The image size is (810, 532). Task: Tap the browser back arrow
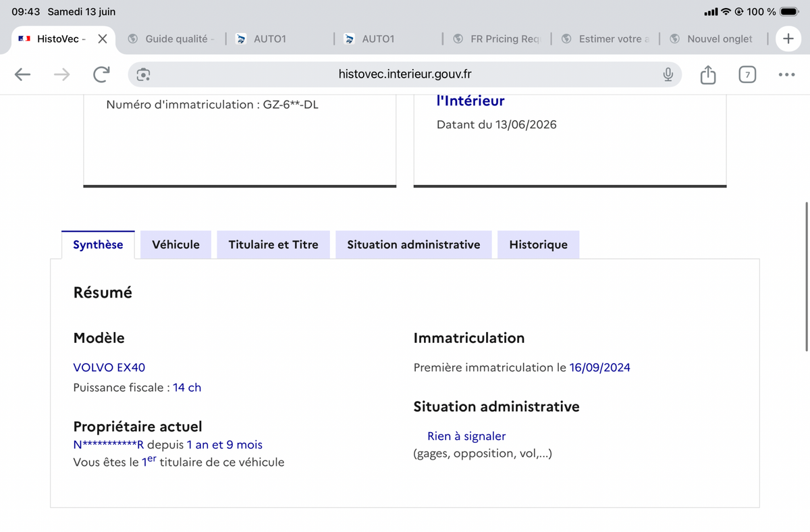coord(23,74)
